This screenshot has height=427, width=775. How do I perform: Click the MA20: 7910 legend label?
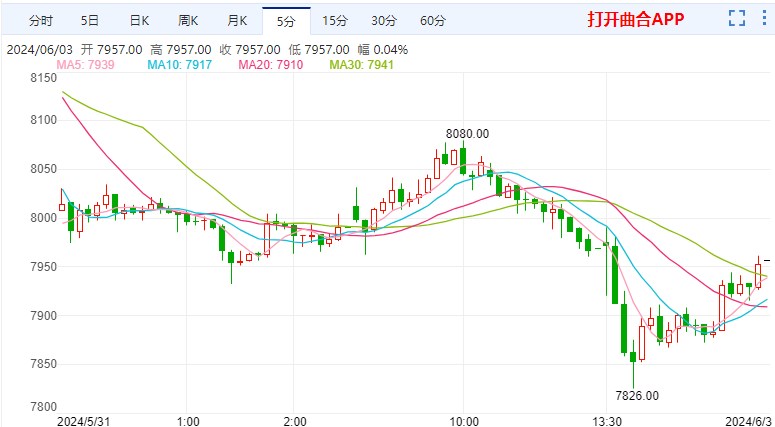(270, 64)
